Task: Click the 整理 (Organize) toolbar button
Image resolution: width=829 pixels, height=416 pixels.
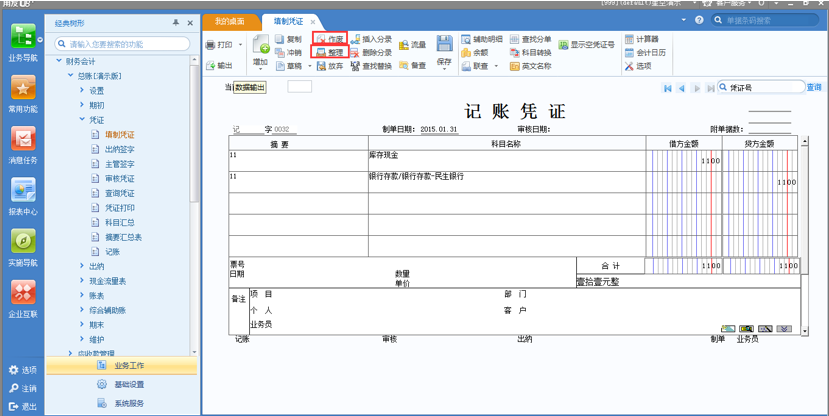Action: [x=329, y=53]
